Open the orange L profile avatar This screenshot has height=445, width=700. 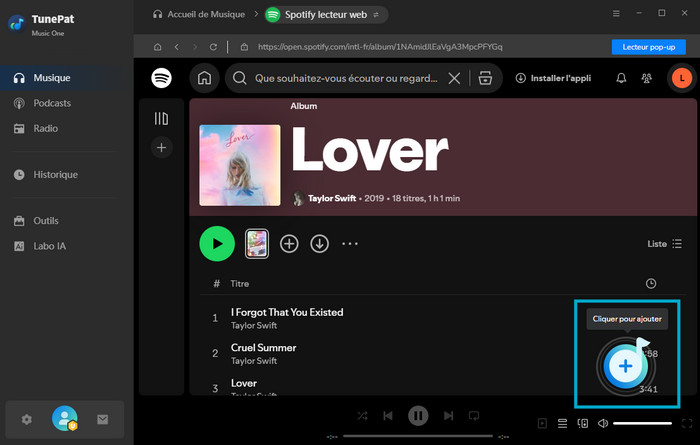coord(682,78)
